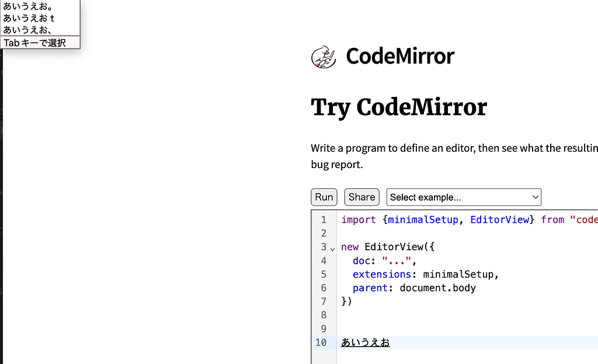Place cursor in the doc "..." string
This screenshot has height=364, width=598.
pyautogui.click(x=397, y=260)
